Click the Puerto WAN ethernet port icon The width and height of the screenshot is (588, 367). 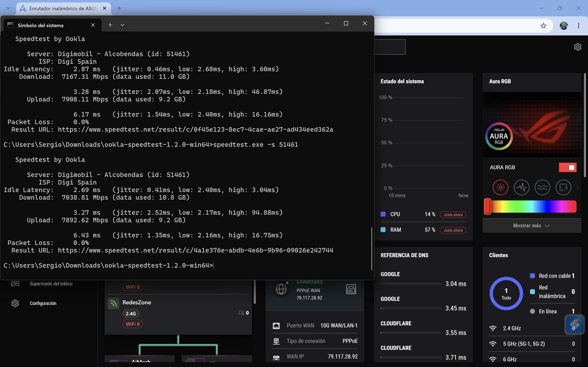276,326
